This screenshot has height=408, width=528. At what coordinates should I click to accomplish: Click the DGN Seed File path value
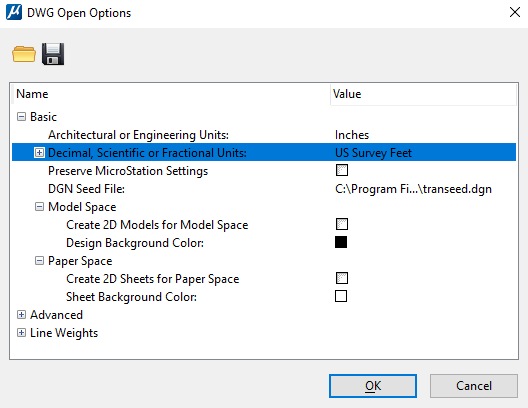(413, 189)
